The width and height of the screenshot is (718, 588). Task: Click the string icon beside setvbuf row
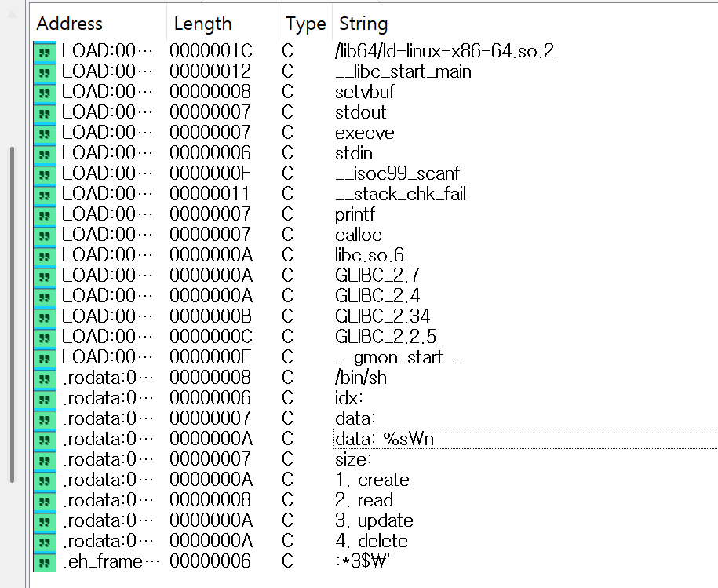coord(45,92)
